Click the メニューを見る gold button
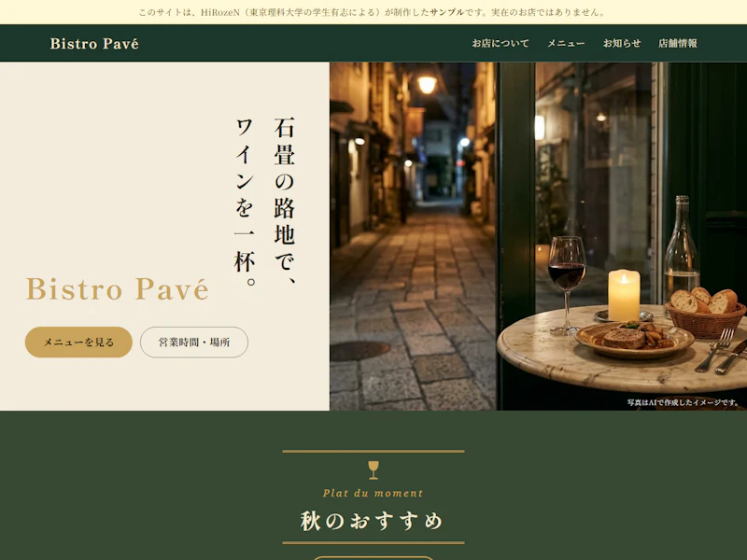 tap(78, 342)
